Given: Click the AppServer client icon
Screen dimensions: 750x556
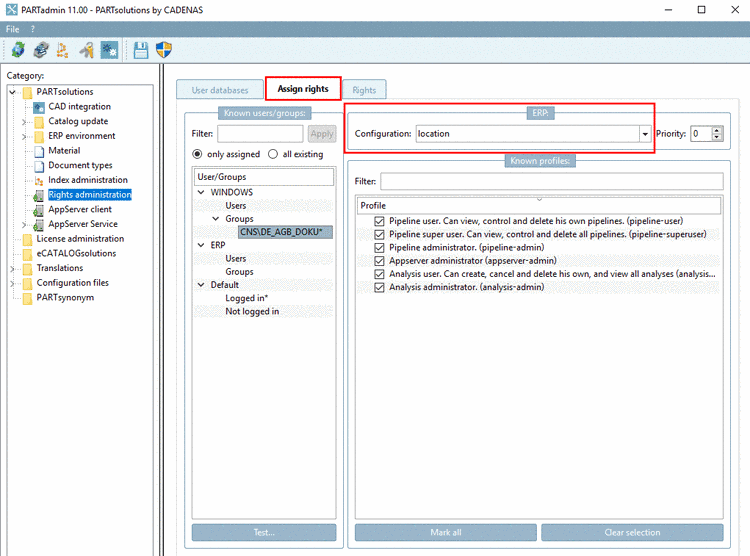Looking at the screenshot, I should 39,210.
